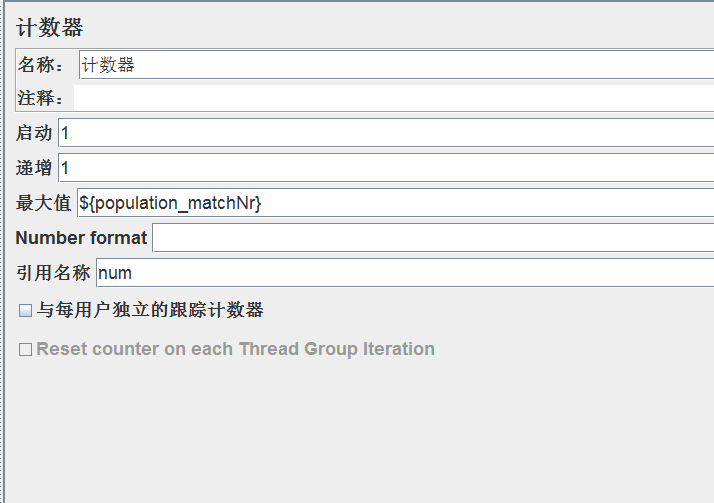Image resolution: width=714 pixels, height=503 pixels.
Task: Focus the 引用名称 reference name field
Action: 403,272
